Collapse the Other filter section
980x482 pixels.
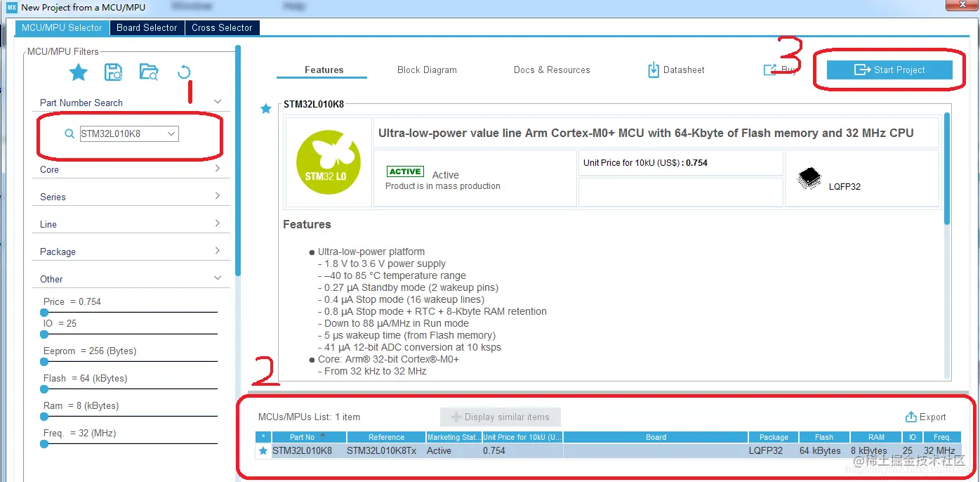(x=218, y=278)
